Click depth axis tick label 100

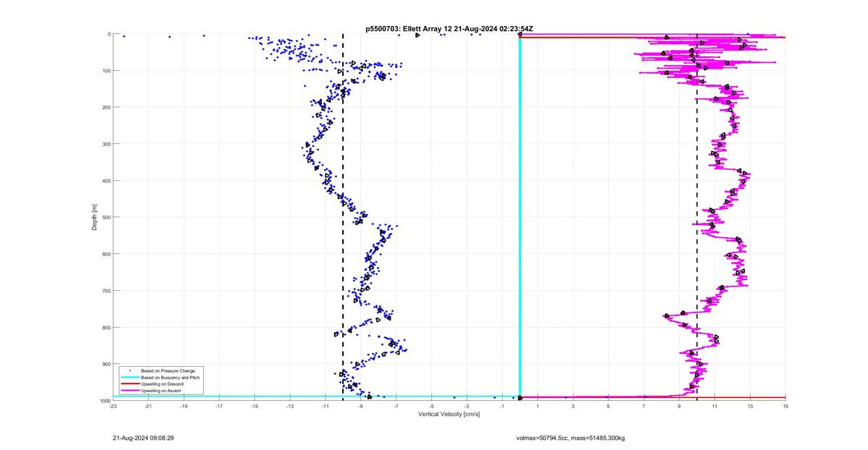click(106, 71)
